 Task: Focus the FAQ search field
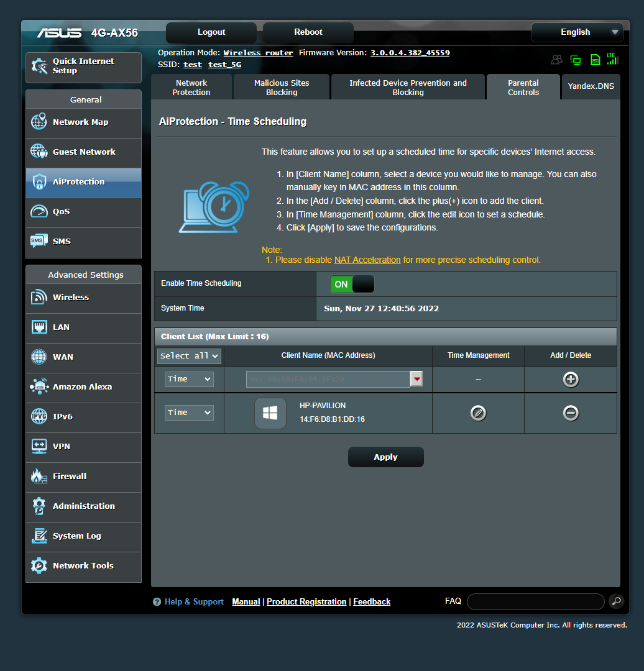click(x=535, y=601)
